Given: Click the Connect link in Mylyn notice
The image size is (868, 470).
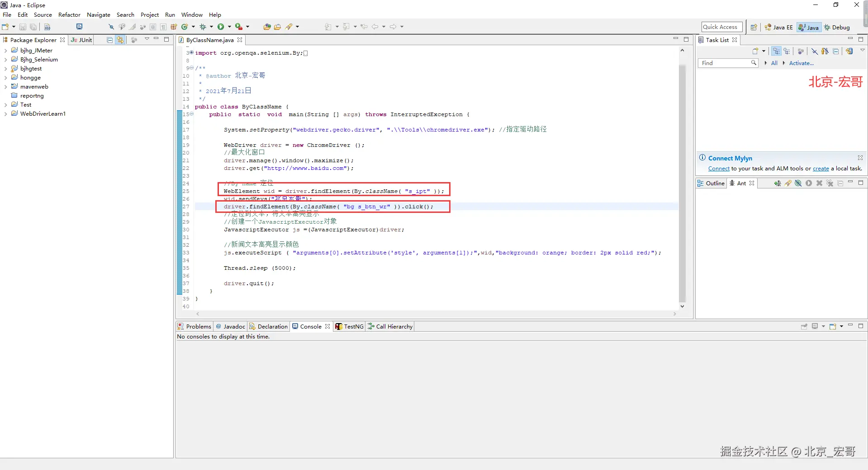Looking at the screenshot, I should click(x=719, y=169).
